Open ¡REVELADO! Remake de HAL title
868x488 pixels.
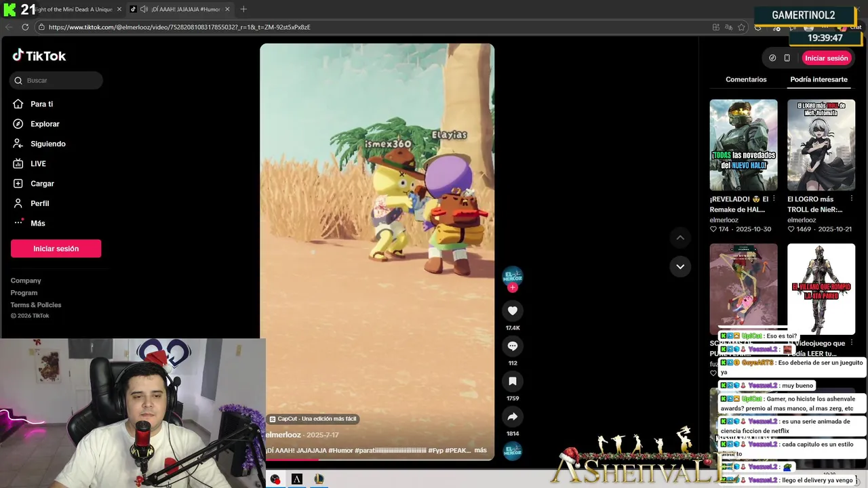point(741,205)
